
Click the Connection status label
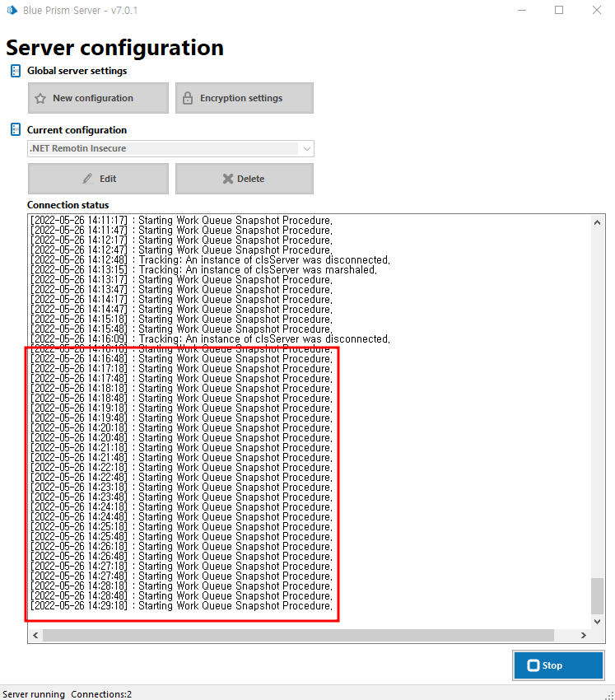click(68, 205)
